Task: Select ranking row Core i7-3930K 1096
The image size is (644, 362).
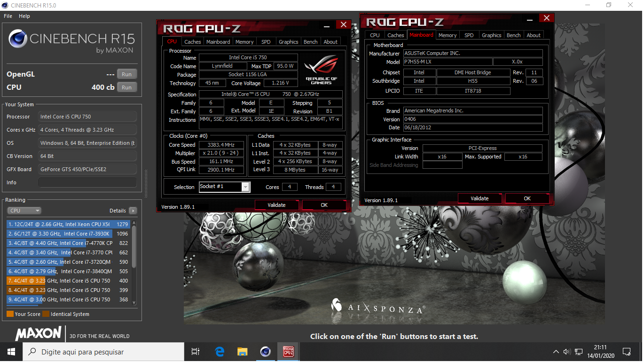Action: (69, 234)
